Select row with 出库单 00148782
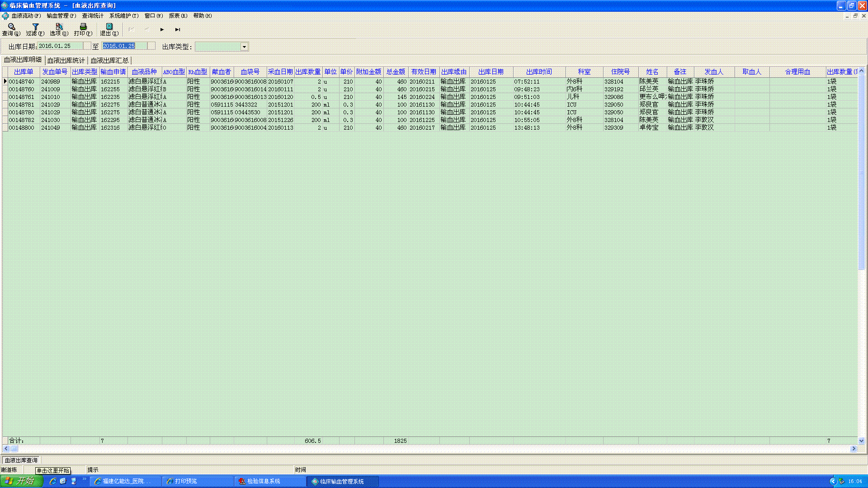 pos(21,120)
